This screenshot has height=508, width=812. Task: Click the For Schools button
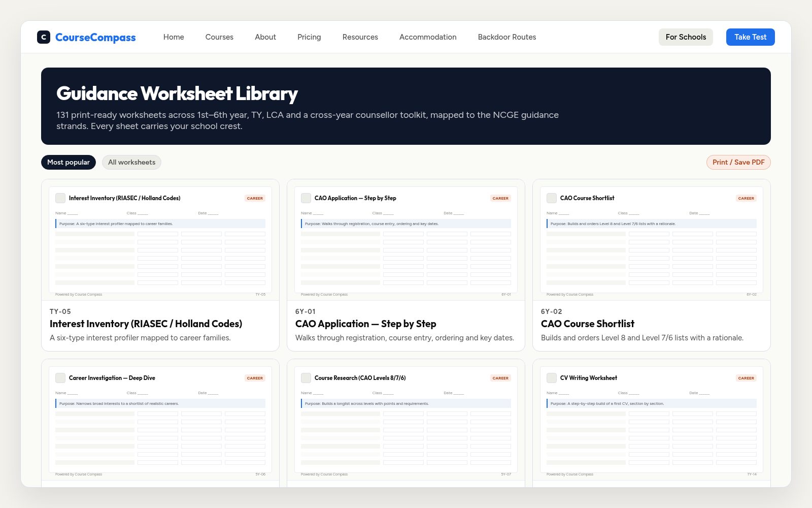click(686, 37)
